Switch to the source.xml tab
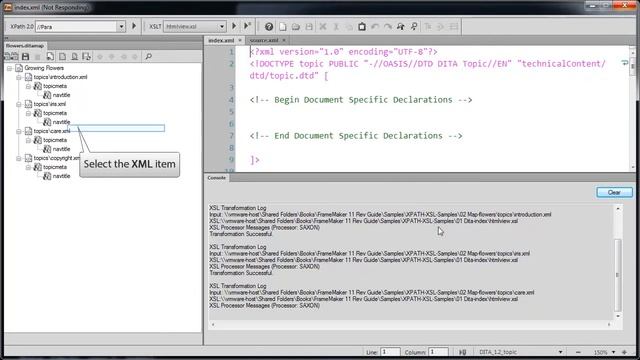 pyautogui.click(x=264, y=40)
